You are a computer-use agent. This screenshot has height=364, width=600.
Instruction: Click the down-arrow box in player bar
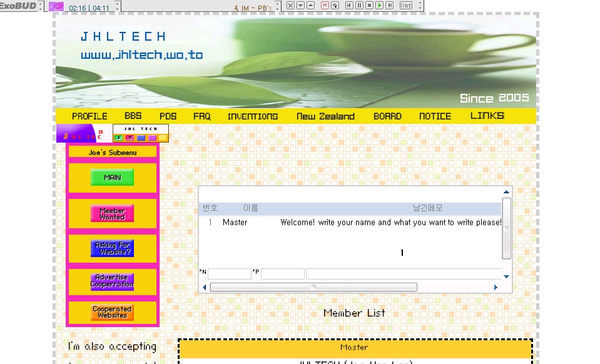(x=300, y=5)
